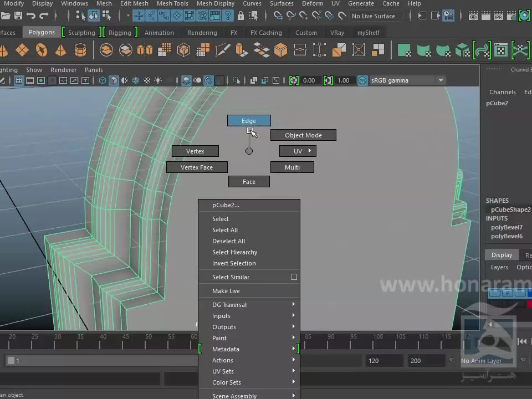Select Multi component mode

pos(292,167)
